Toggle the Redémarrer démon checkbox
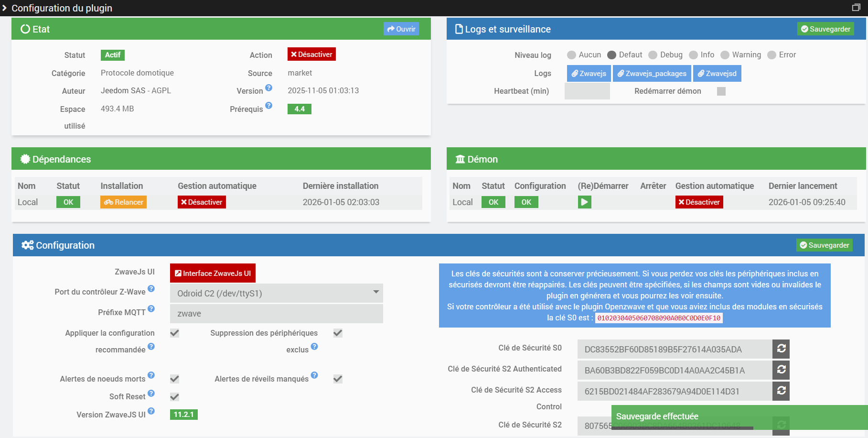This screenshot has width=868, height=438. click(721, 91)
